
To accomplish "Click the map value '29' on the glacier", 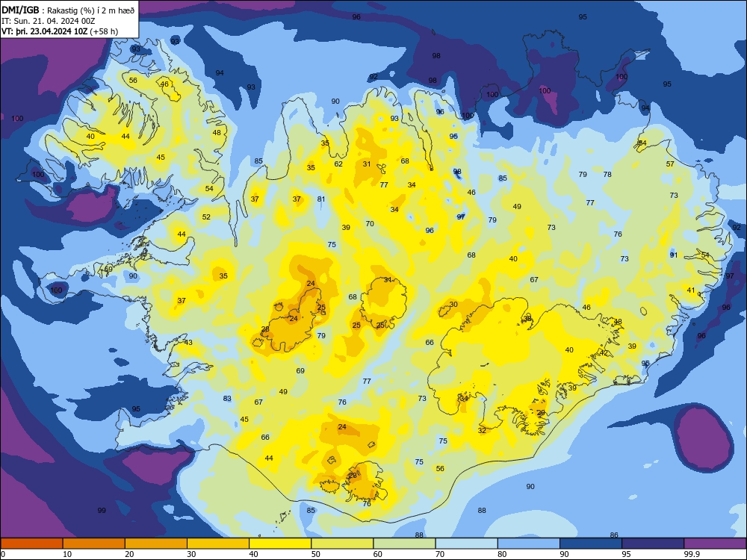I will click(541, 413).
